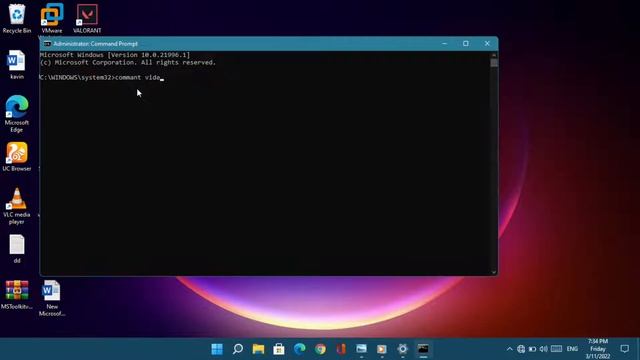
Task: Switch ENG input language indicator
Action: [x=572, y=349]
